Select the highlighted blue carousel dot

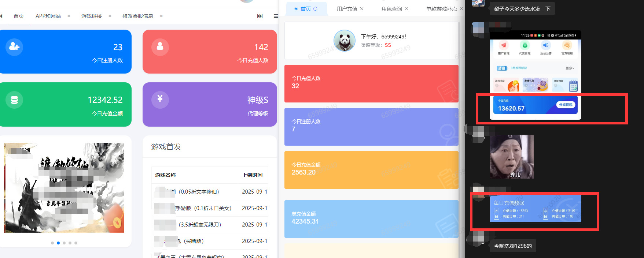pyautogui.click(x=58, y=243)
